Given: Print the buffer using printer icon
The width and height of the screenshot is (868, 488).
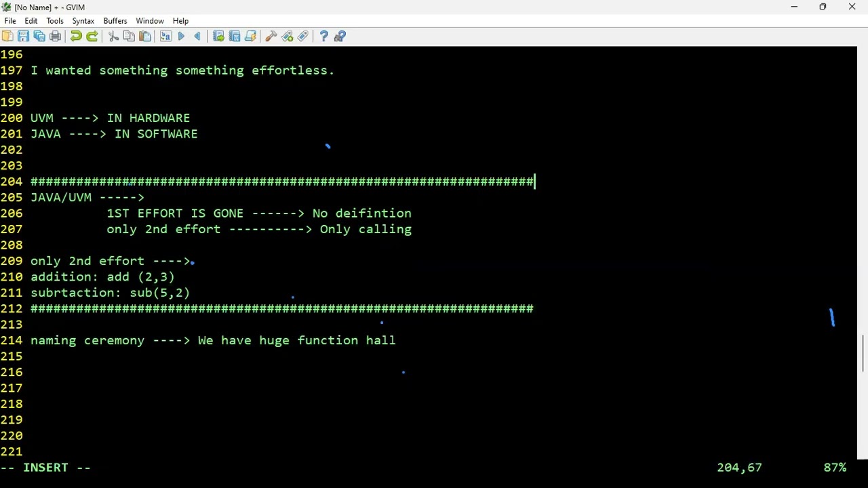Looking at the screenshot, I should (56, 36).
